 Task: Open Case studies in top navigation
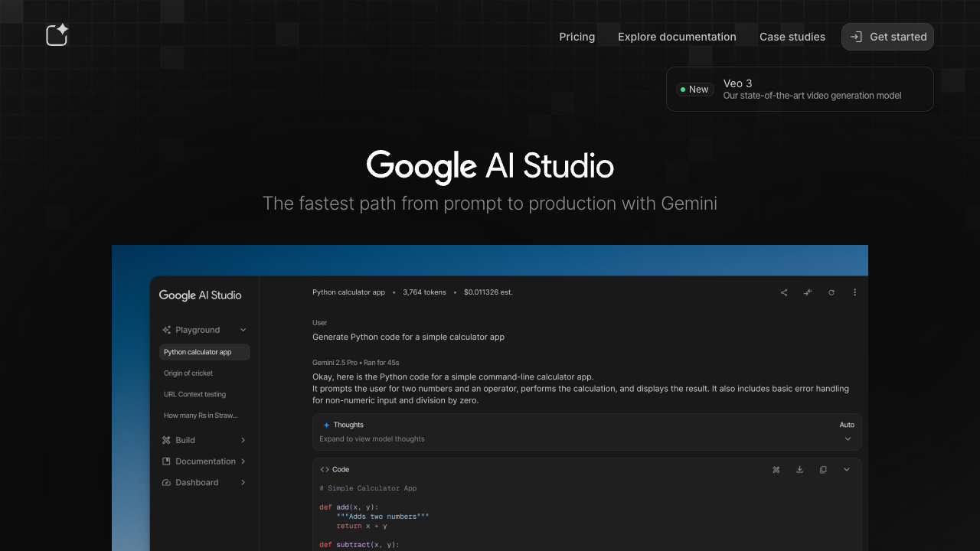[792, 37]
